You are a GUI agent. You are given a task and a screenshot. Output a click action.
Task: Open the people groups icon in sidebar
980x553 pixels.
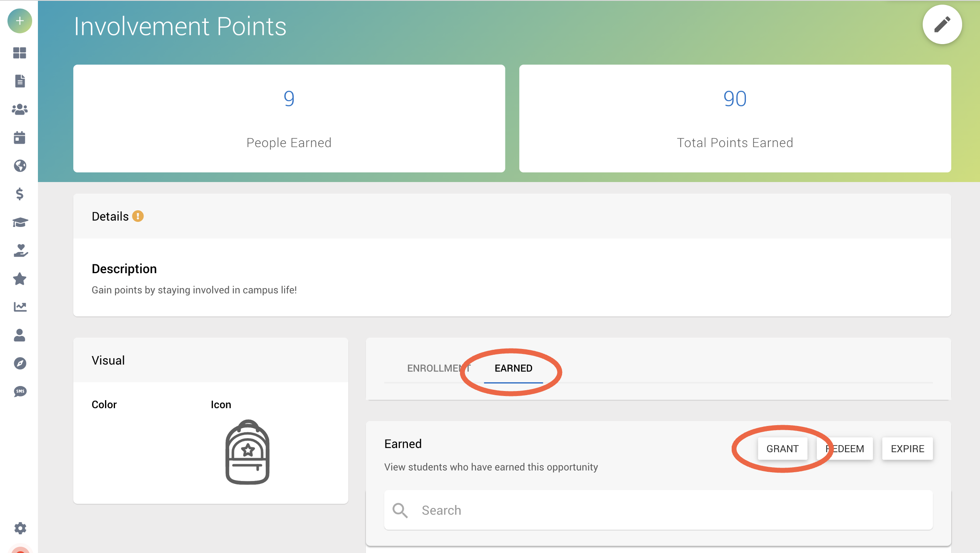coord(20,109)
